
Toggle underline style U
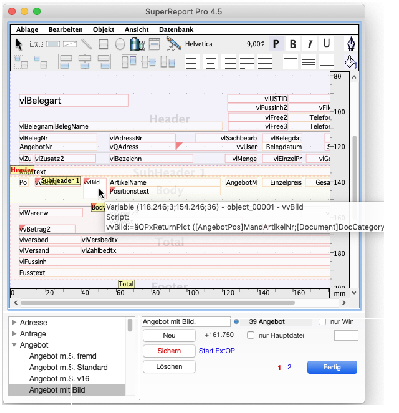tap(327, 44)
